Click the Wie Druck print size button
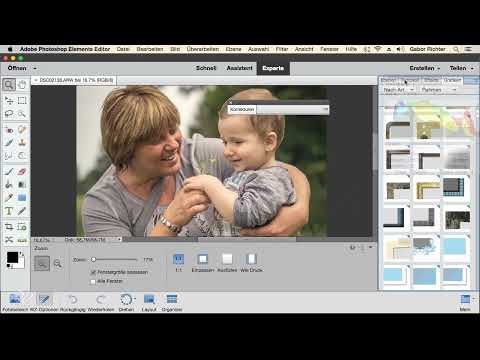 pos(251,263)
